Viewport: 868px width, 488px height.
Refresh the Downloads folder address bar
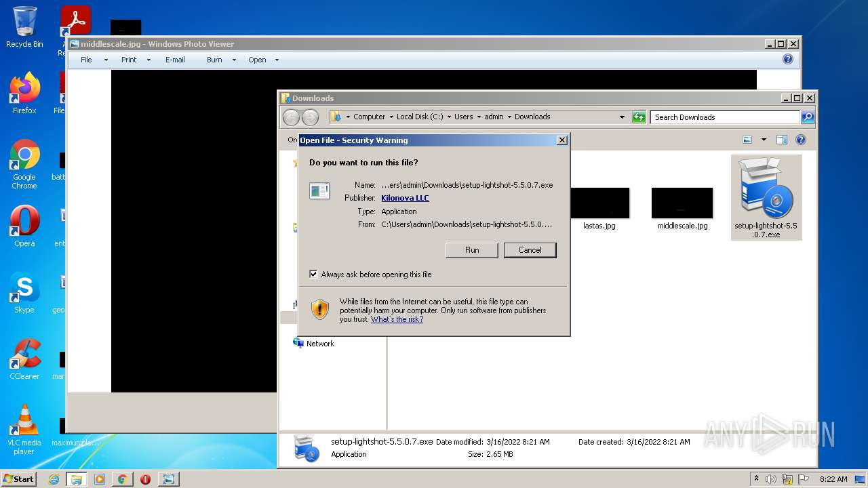639,117
